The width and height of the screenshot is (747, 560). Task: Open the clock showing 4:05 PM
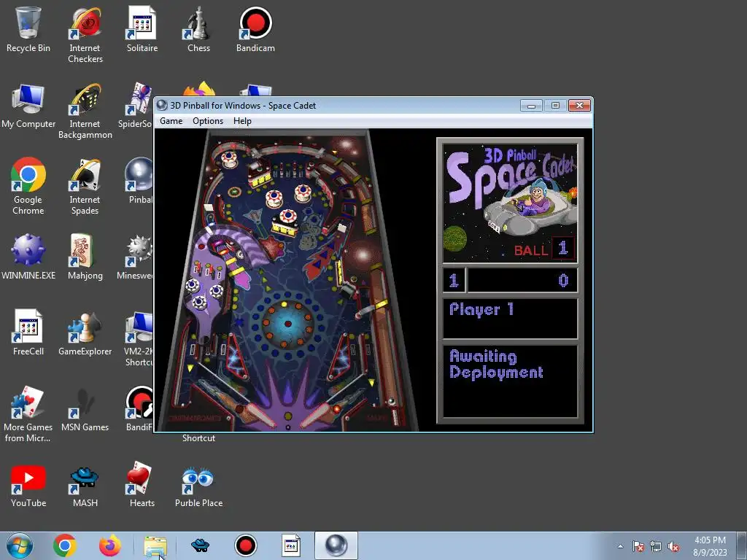coord(710,546)
